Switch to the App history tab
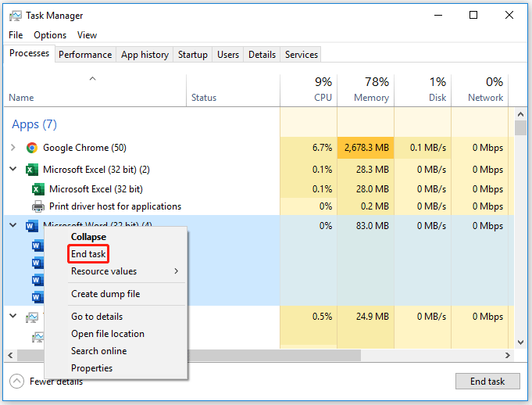The width and height of the screenshot is (532, 405). (x=145, y=55)
